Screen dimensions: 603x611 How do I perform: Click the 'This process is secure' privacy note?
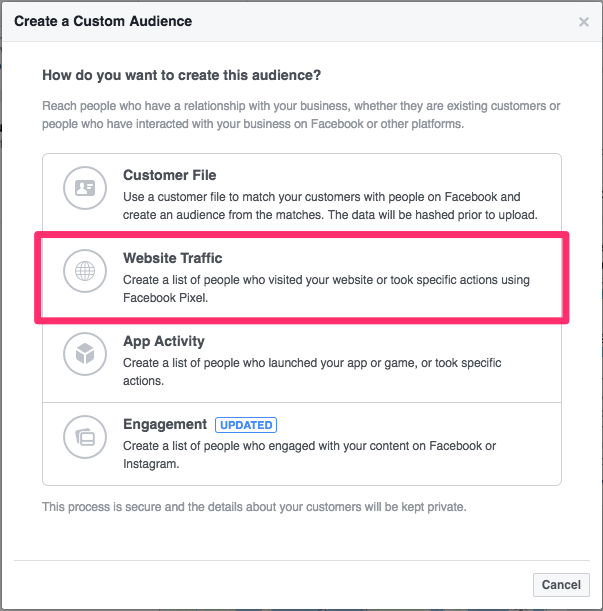[254, 507]
